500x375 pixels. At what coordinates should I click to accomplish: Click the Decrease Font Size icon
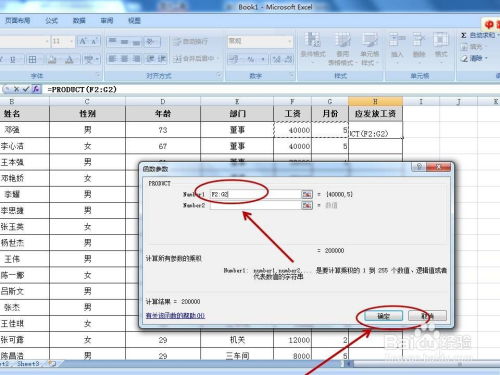pos(94,41)
